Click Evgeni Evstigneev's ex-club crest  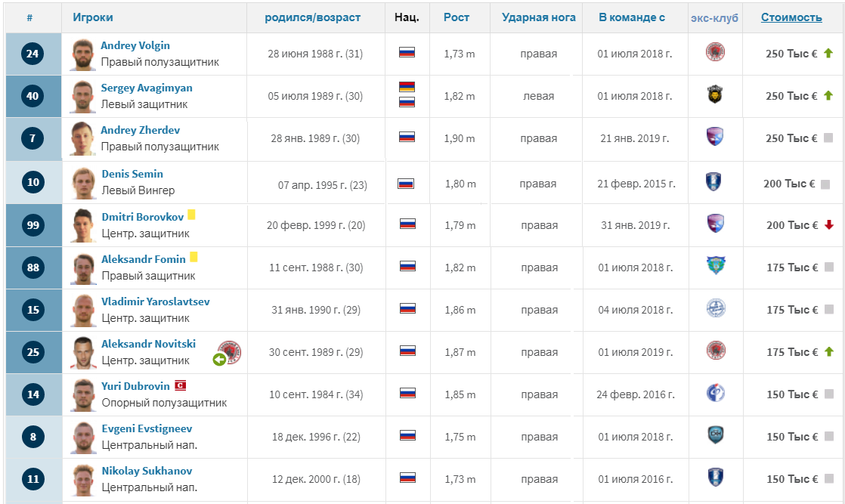coord(714,436)
